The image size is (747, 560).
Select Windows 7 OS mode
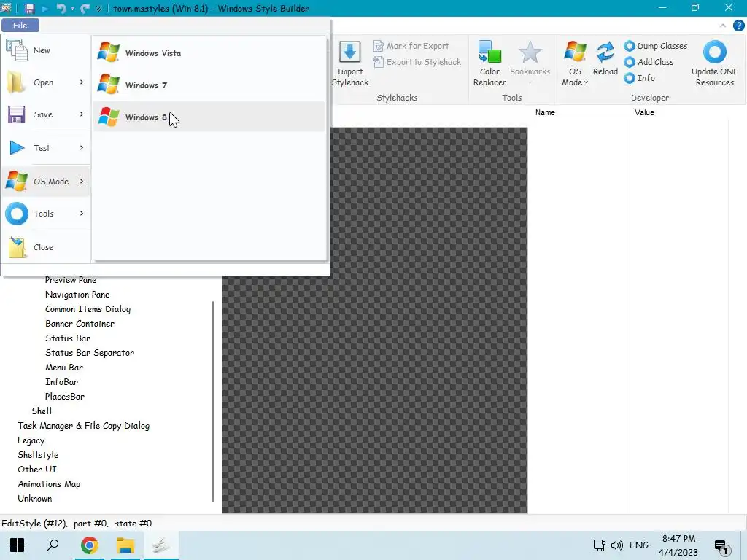(x=209, y=85)
